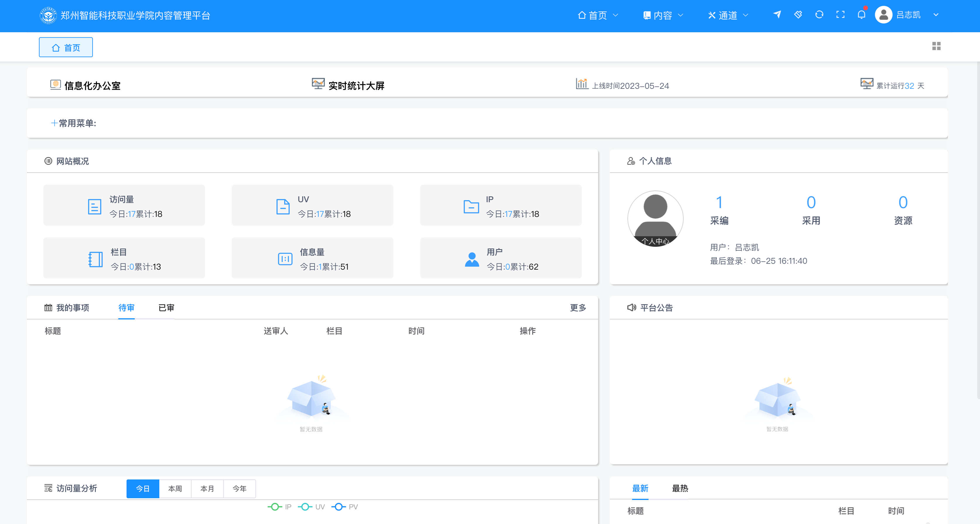The width and height of the screenshot is (980, 524).
Task: Click the diamond tag icon in header
Action: (x=798, y=15)
